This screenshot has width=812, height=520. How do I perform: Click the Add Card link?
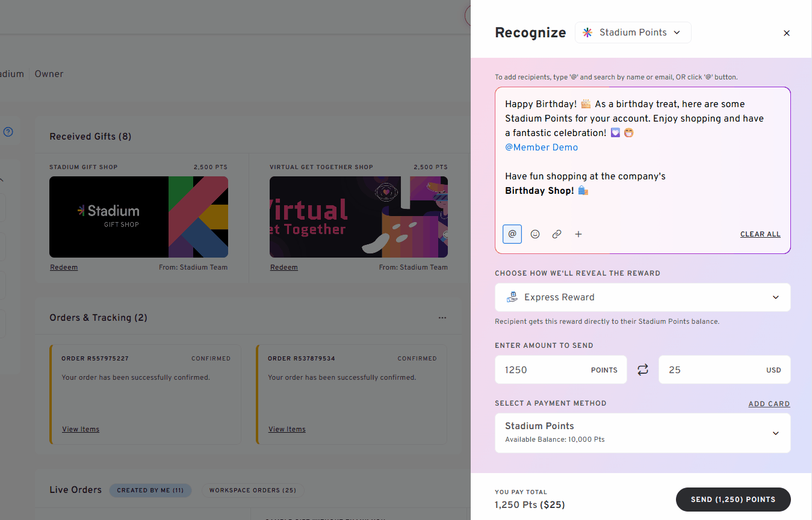pos(769,404)
